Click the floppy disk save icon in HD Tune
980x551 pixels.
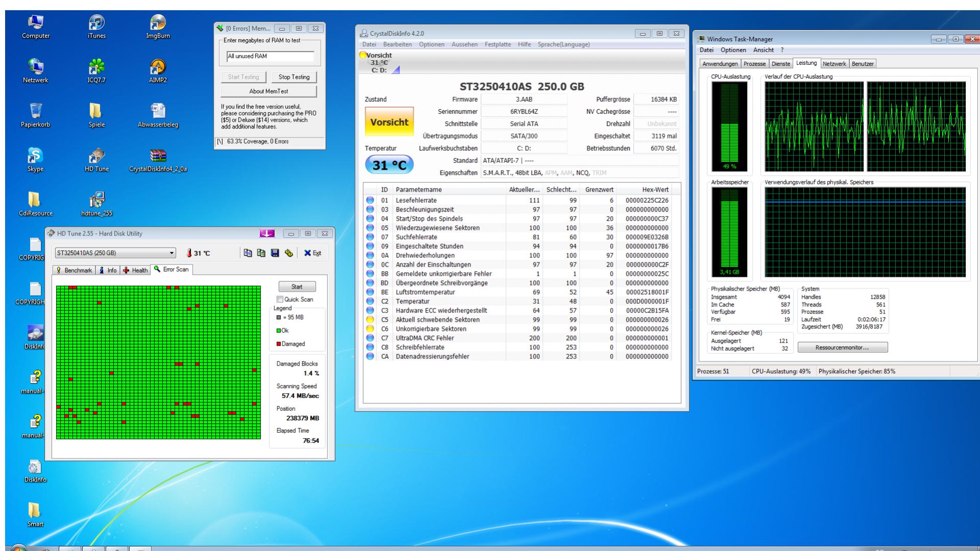[275, 253]
